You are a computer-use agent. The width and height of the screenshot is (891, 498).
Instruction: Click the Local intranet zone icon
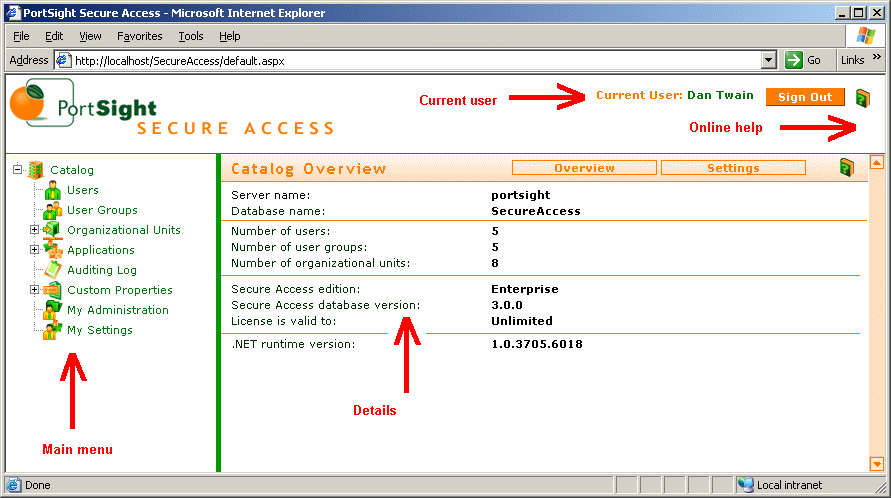click(x=745, y=485)
